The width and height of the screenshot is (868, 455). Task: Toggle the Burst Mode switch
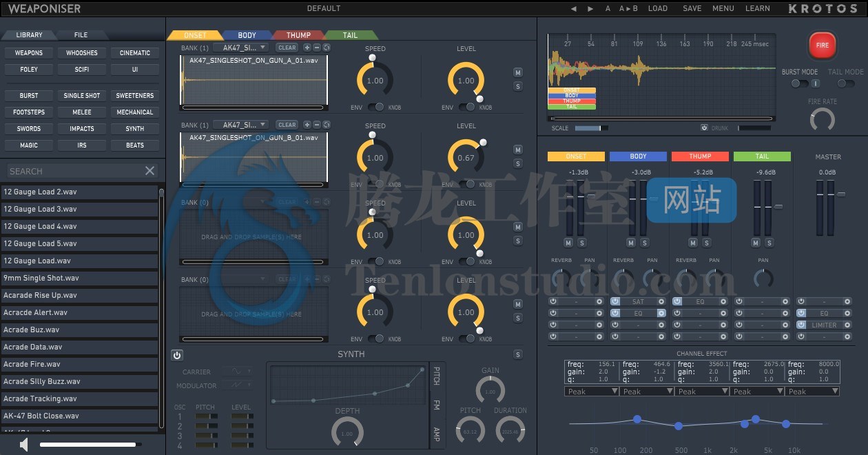coord(800,83)
